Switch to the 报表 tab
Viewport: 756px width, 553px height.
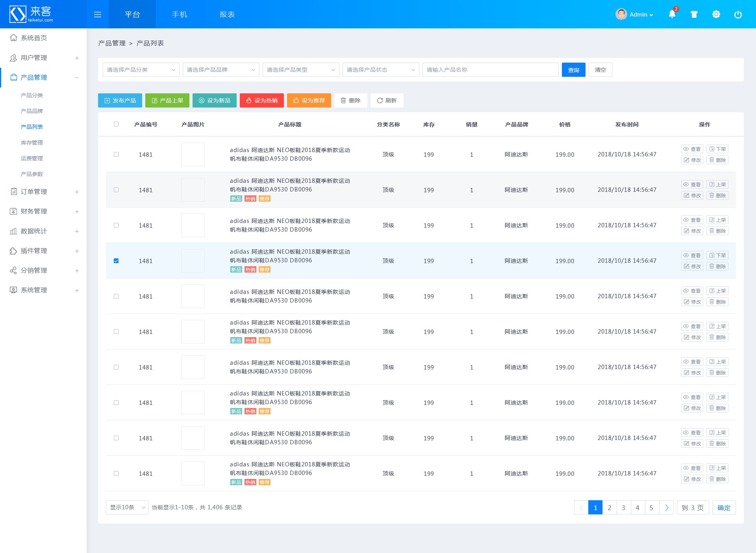click(x=227, y=14)
